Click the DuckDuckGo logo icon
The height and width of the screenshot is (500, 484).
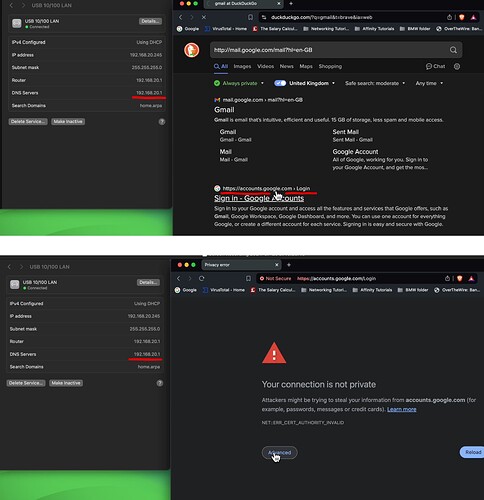coord(192,50)
